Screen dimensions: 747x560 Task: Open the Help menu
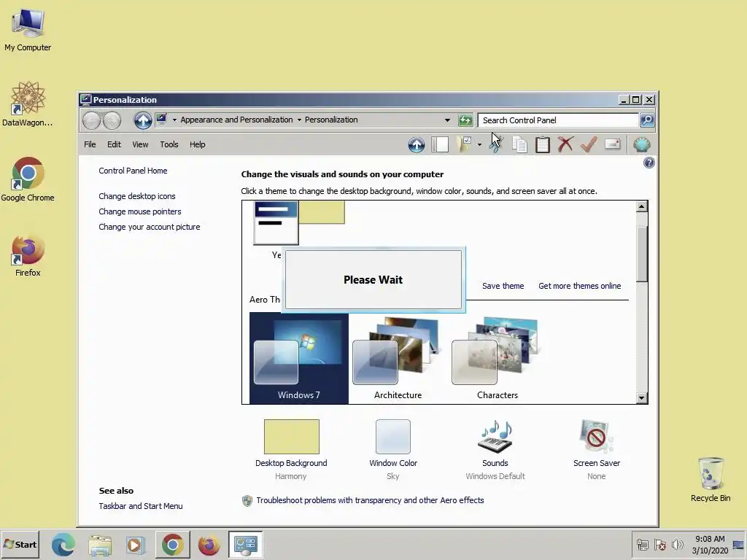pyautogui.click(x=197, y=144)
